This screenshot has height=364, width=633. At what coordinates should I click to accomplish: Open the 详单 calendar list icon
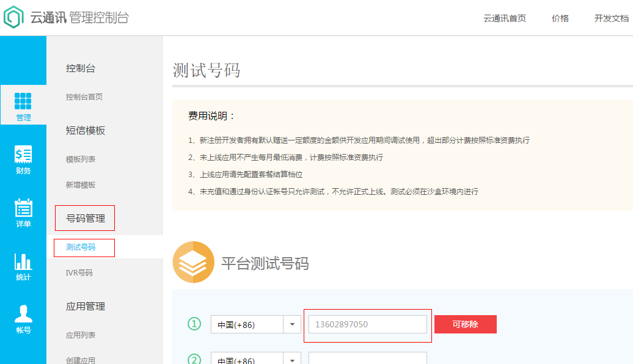pos(23,208)
